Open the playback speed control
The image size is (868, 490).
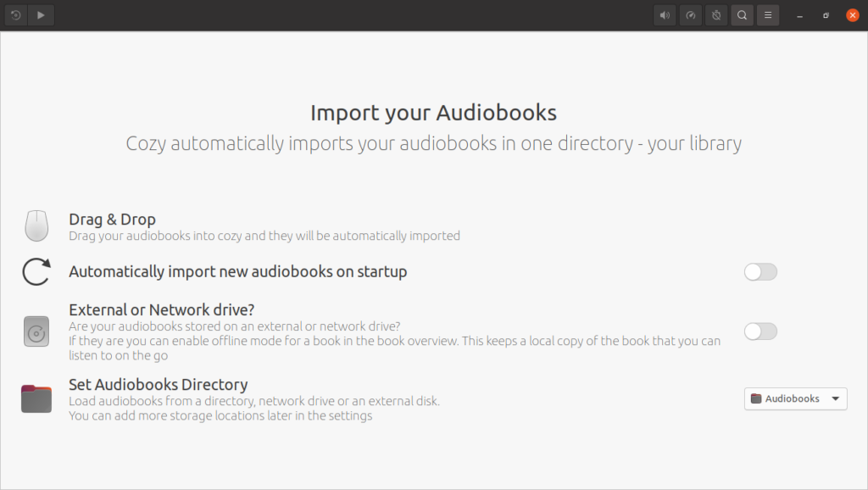tap(691, 15)
